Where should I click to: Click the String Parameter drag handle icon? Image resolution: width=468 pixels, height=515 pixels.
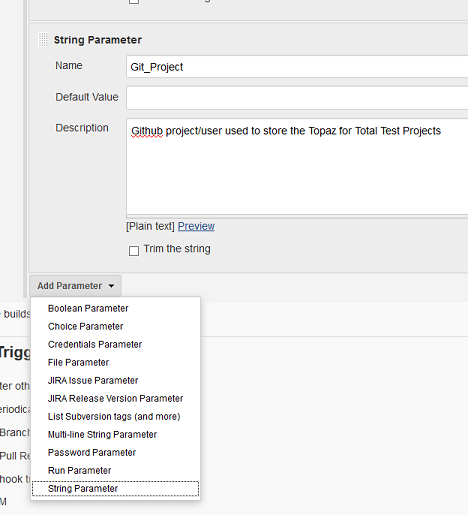pos(43,40)
